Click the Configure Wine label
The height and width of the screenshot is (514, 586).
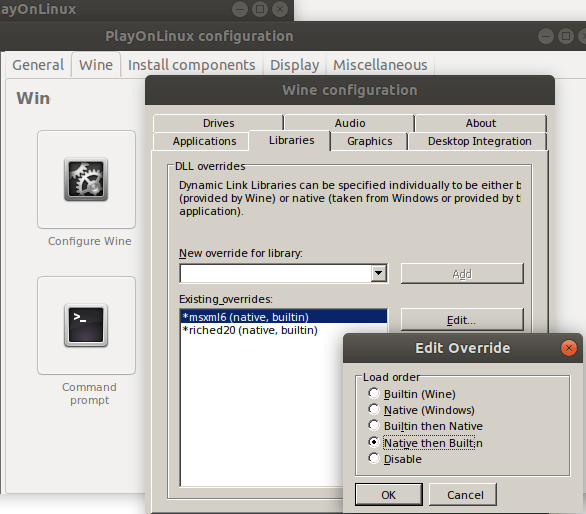90,241
